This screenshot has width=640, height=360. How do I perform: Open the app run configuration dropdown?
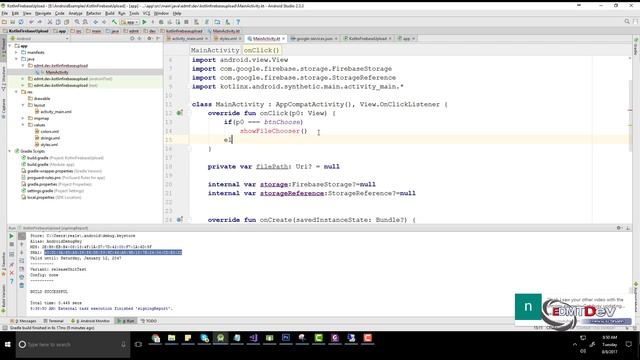pyautogui.click(x=129, y=22)
